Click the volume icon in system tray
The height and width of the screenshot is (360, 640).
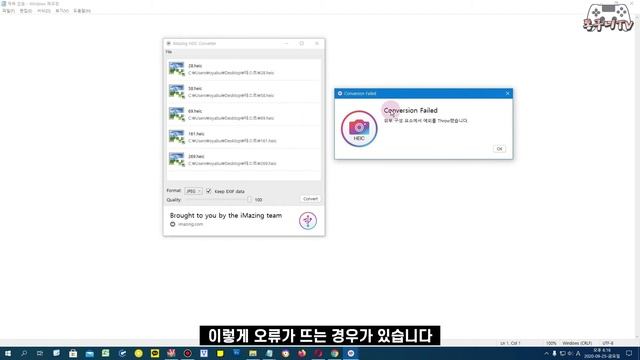570,353
